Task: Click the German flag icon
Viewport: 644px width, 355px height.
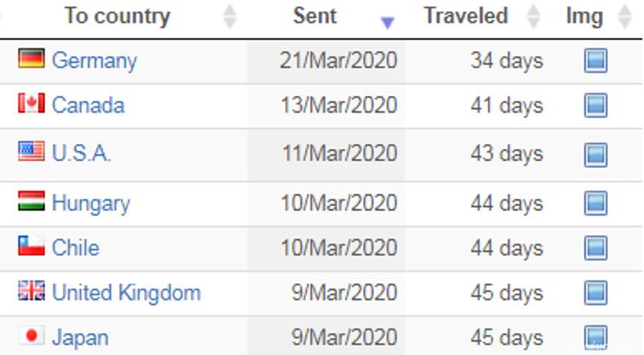Action: coord(31,58)
